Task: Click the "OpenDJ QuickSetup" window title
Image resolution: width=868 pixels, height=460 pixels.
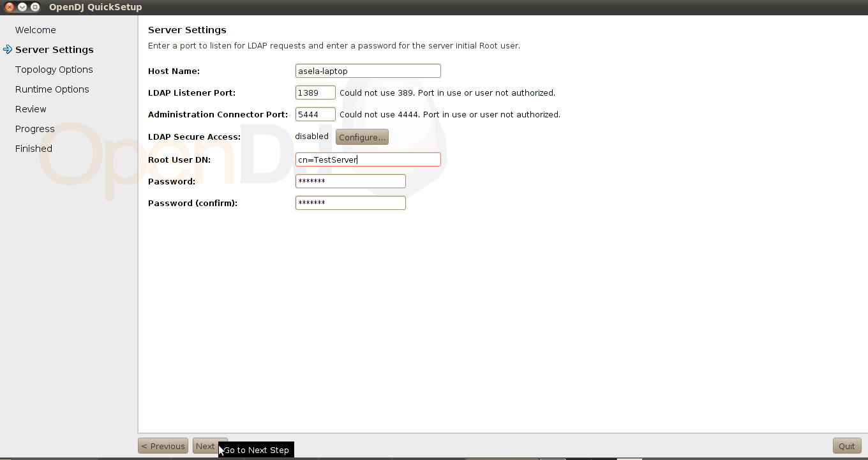Action: tap(96, 7)
